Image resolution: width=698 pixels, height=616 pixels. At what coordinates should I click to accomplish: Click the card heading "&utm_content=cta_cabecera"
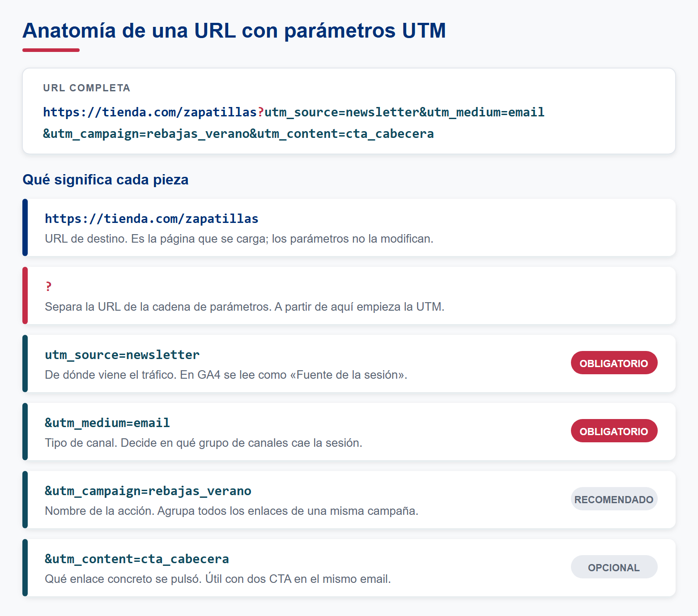(x=137, y=559)
